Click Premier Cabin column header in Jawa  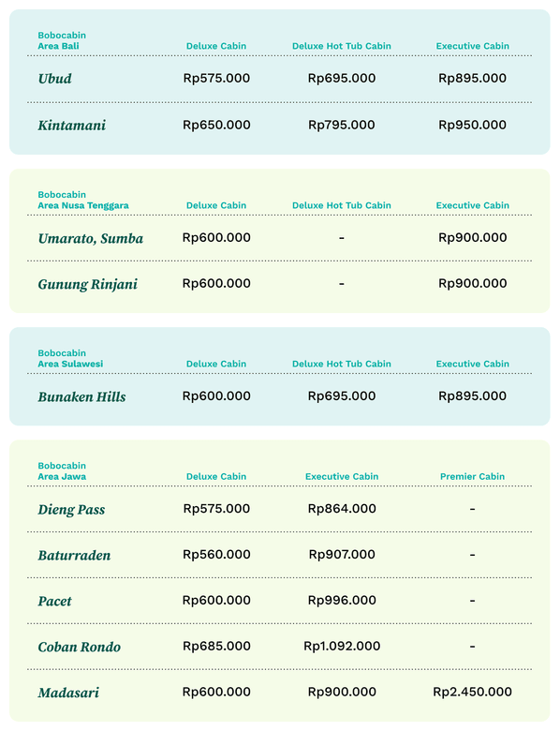click(x=472, y=476)
